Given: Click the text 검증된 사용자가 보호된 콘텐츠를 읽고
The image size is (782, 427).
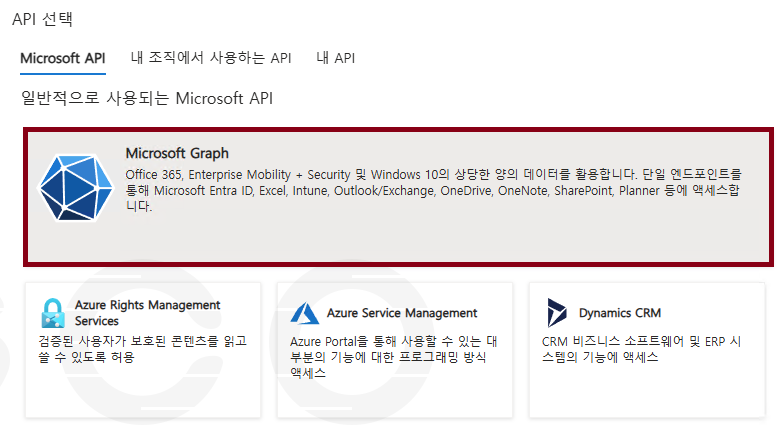Looking at the screenshot, I should [x=143, y=341].
